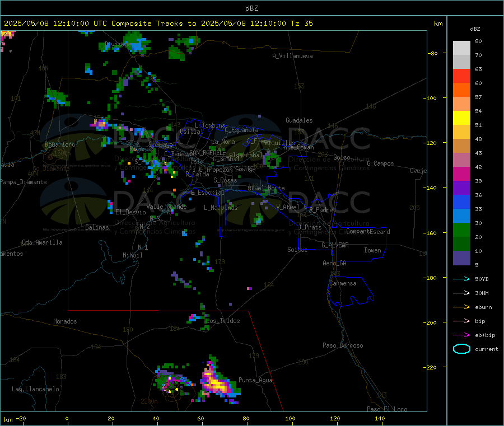Click the 'Tz 35' threshold text
504x426 pixels.
301,24
